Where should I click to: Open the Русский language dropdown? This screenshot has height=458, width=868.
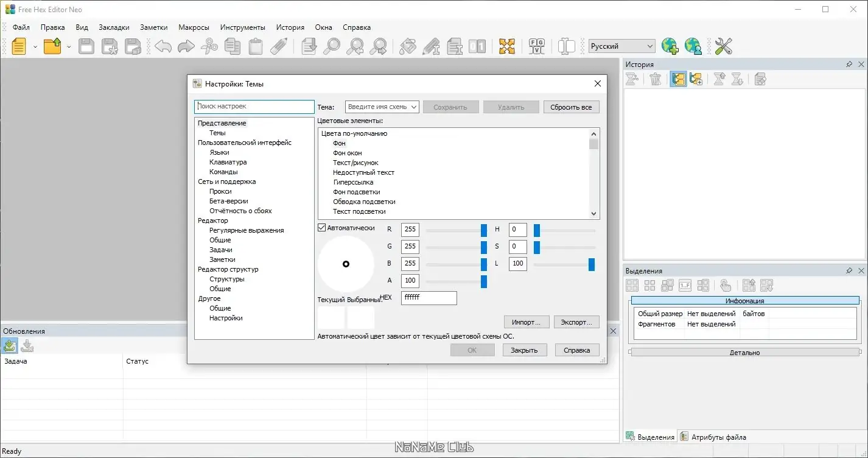(x=650, y=46)
